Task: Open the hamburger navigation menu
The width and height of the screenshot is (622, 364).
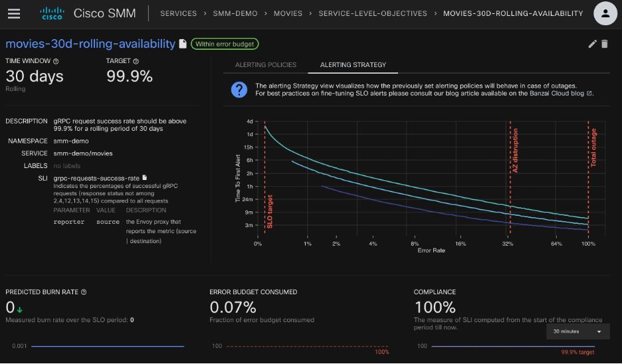Action: pyautogui.click(x=14, y=13)
